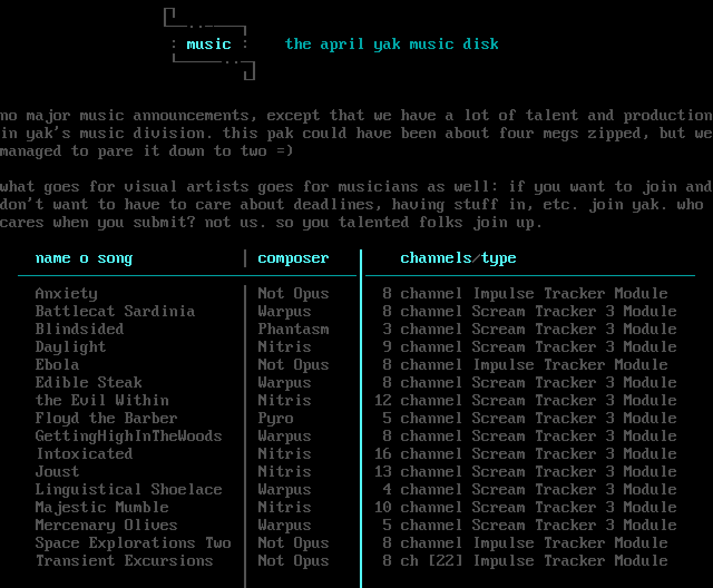713x588 pixels.
Task: Open Linguistical Shoelace from the list
Action: 129,489
